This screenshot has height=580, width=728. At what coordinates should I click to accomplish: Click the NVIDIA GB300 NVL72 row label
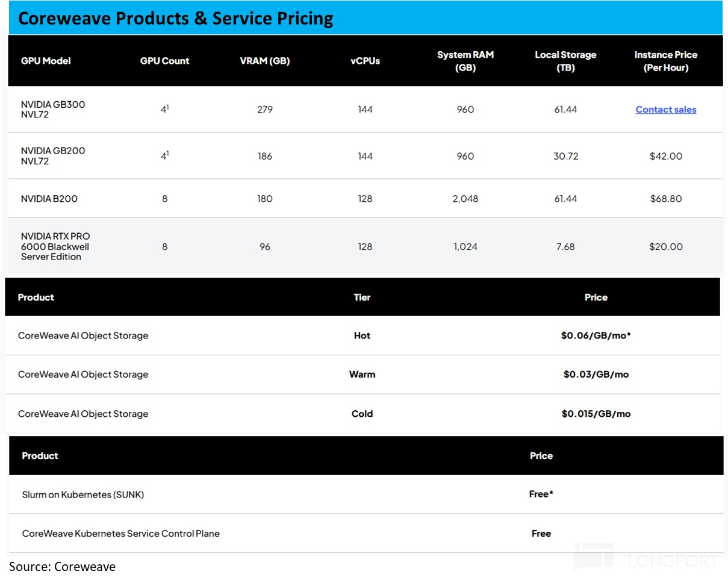[53, 109]
